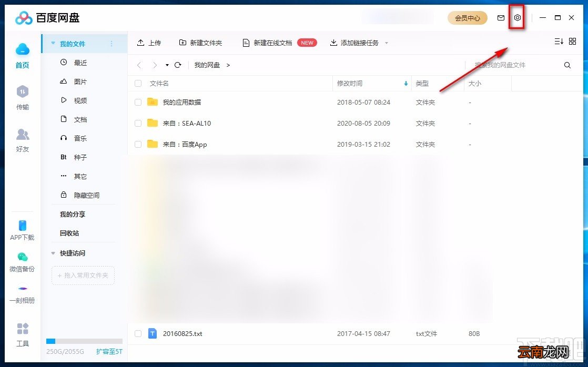Collapse the 我的文件 tree arrow
Viewport: 588px width, 367px height.
(x=53, y=44)
